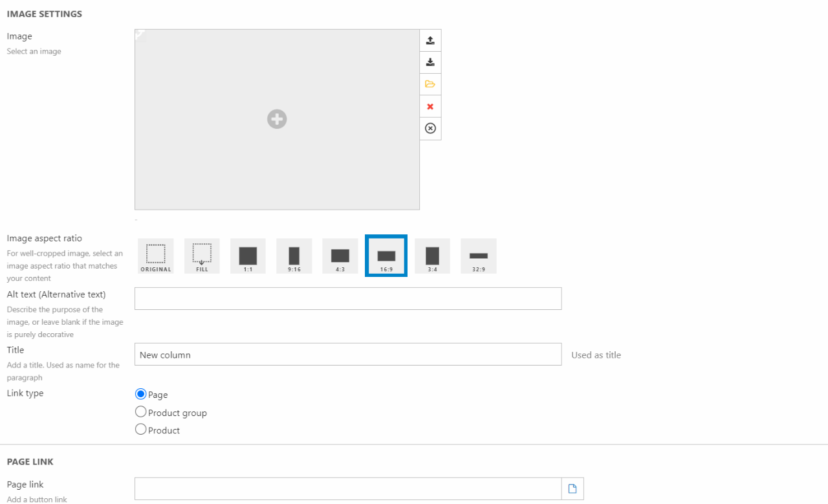Screen dimensions: 828x504
Task: Click the circled X clear icon
Action: [x=430, y=129]
